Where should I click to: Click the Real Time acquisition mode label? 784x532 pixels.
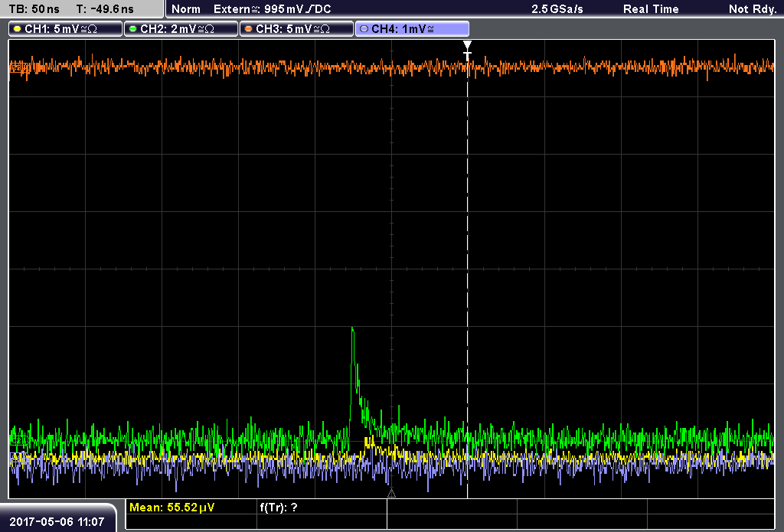[651, 9]
